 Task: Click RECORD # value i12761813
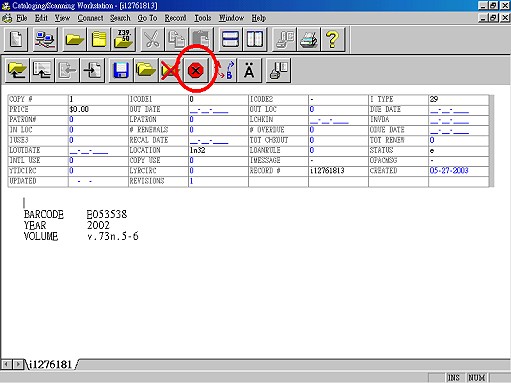[327, 171]
